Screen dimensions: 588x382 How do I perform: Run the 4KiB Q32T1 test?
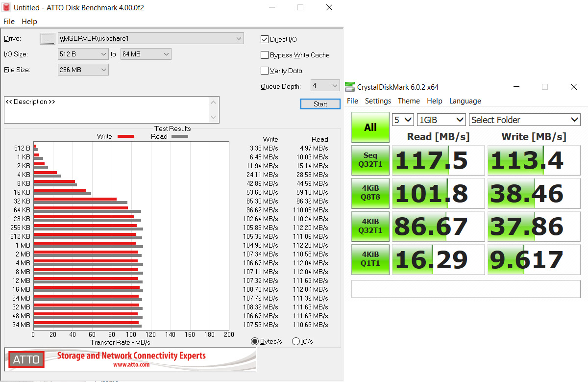click(370, 226)
